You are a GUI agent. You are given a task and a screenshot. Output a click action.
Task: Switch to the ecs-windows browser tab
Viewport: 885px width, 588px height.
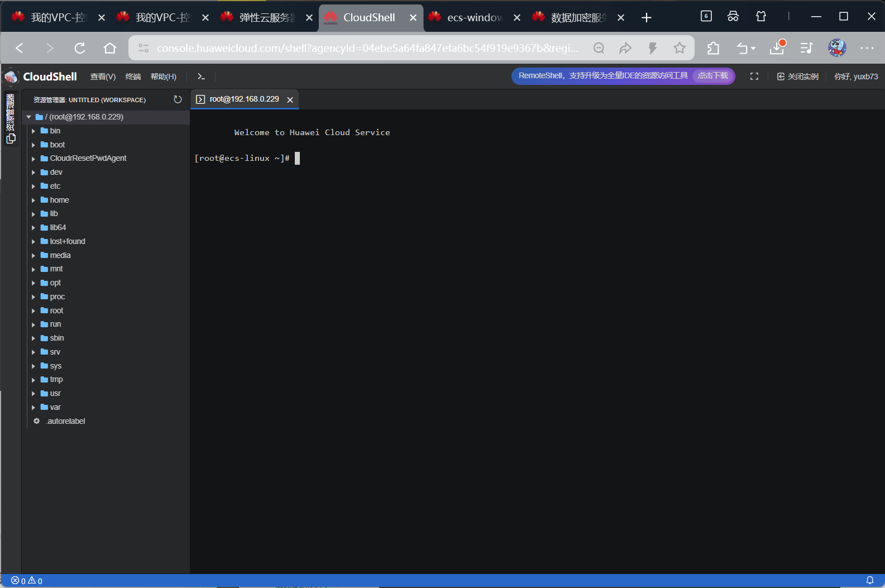click(474, 18)
